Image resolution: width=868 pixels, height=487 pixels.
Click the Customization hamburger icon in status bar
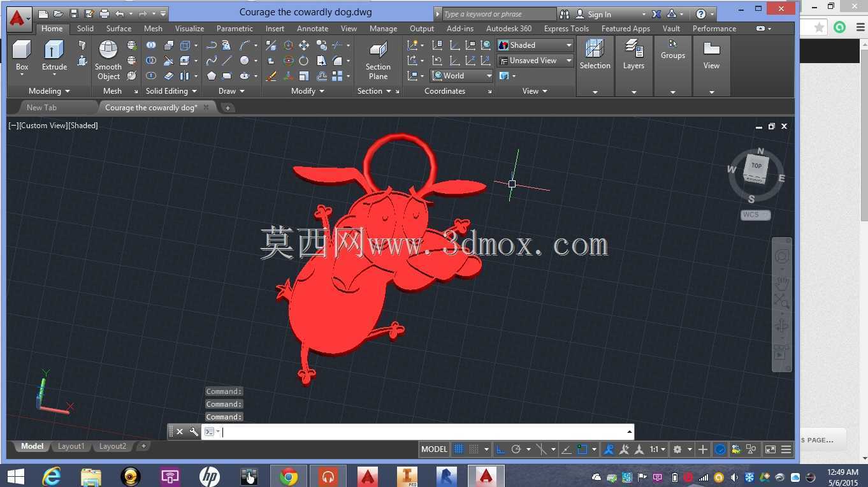(x=786, y=449)
